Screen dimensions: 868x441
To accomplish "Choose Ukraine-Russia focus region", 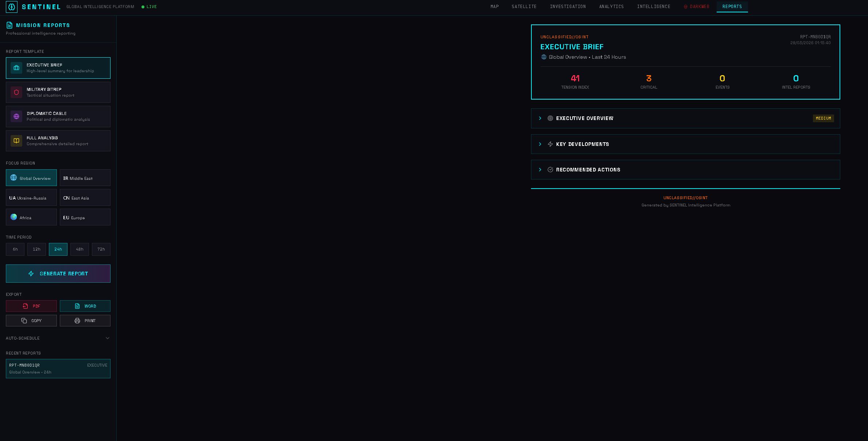I will [31, 198].
